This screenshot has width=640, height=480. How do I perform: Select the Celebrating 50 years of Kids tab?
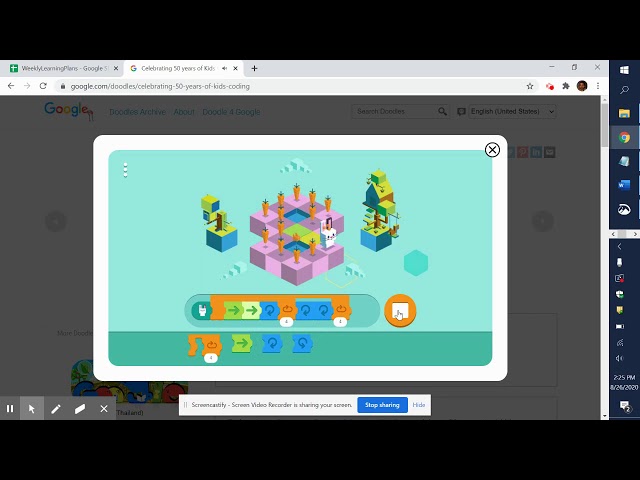(176, 68)
